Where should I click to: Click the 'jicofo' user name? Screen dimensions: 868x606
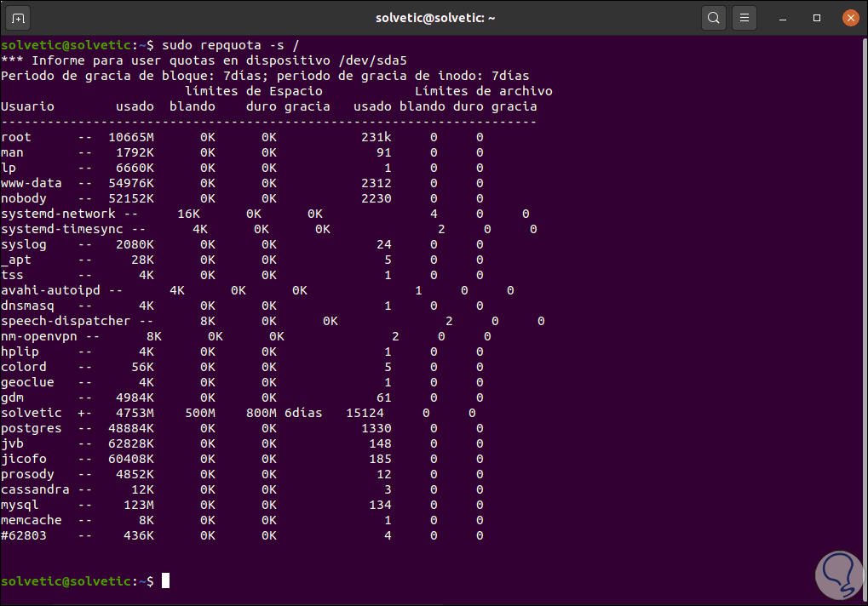click(24, 459)
